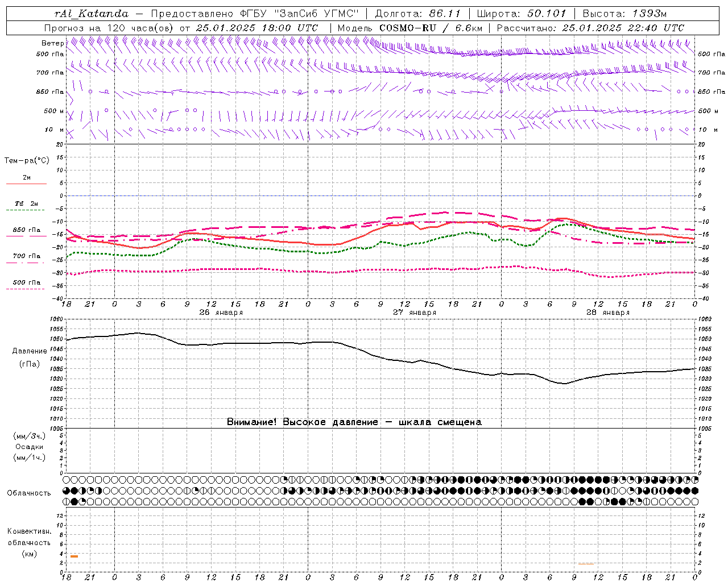
Task: Click the Давление pressure panel label
Action: tap(30, 351)
